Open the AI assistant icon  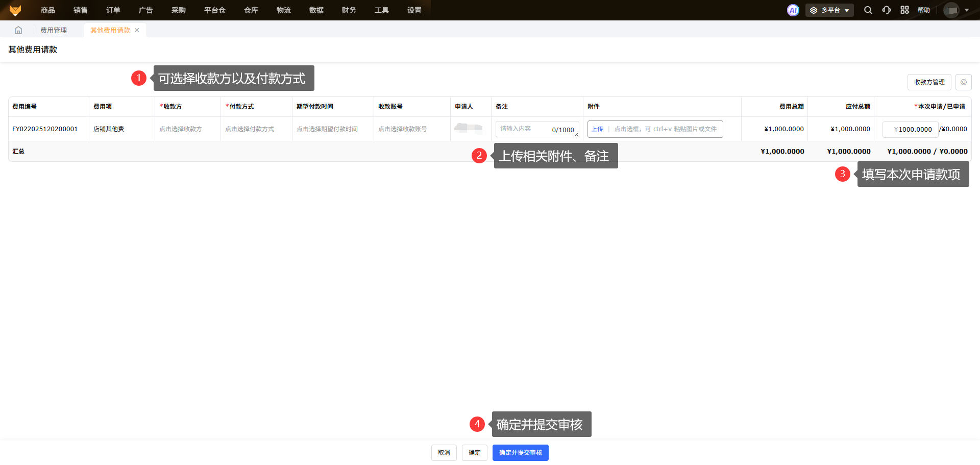coord(793,10)
